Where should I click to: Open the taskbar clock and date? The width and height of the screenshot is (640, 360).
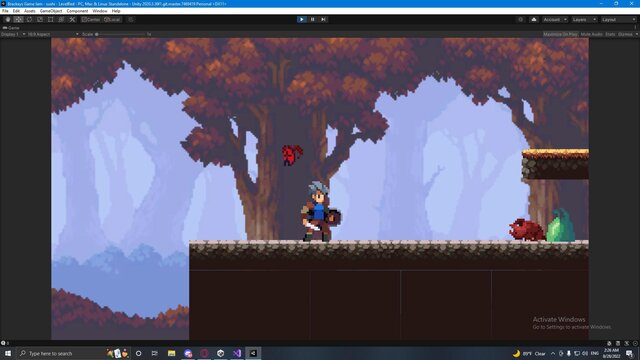611,353
